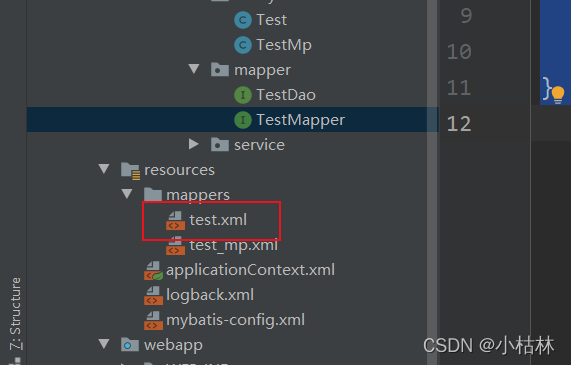Select the TestMp class

284,45
